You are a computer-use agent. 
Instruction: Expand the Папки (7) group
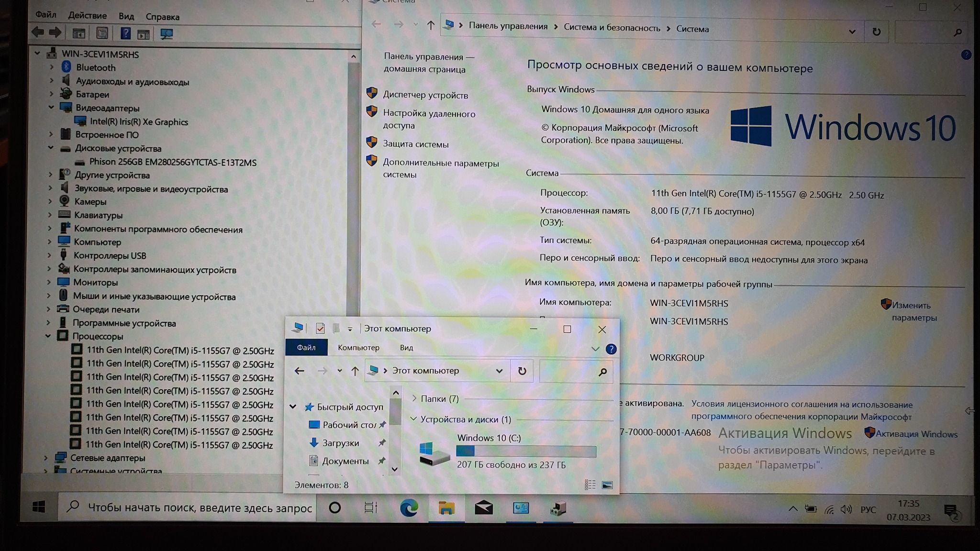point(414,398)
